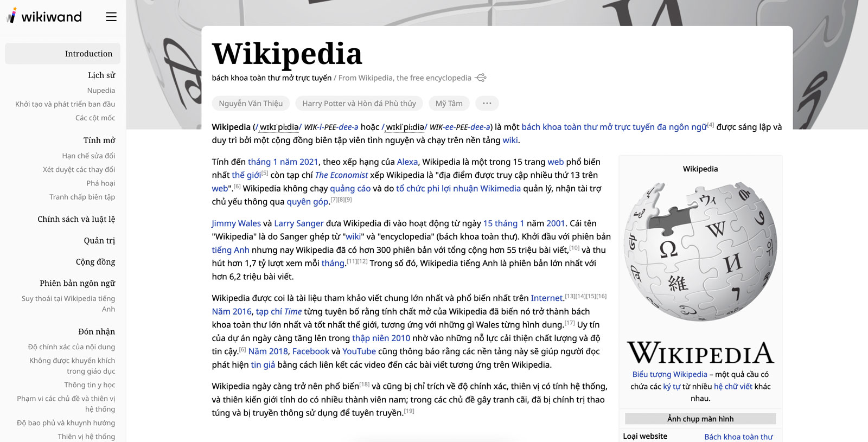Follow the thập niên 2010 link
The width and height of the screenshot is (868, 442).
381,338
